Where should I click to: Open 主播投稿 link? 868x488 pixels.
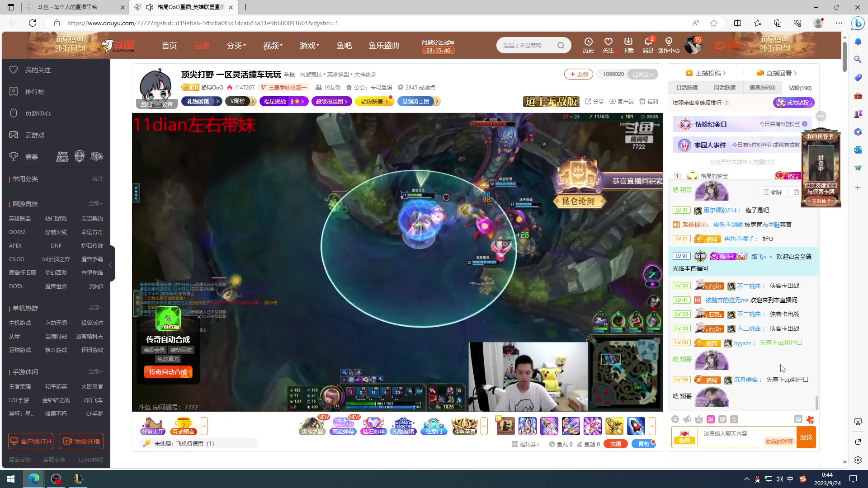pyautogui.click(x=706, y=73)
